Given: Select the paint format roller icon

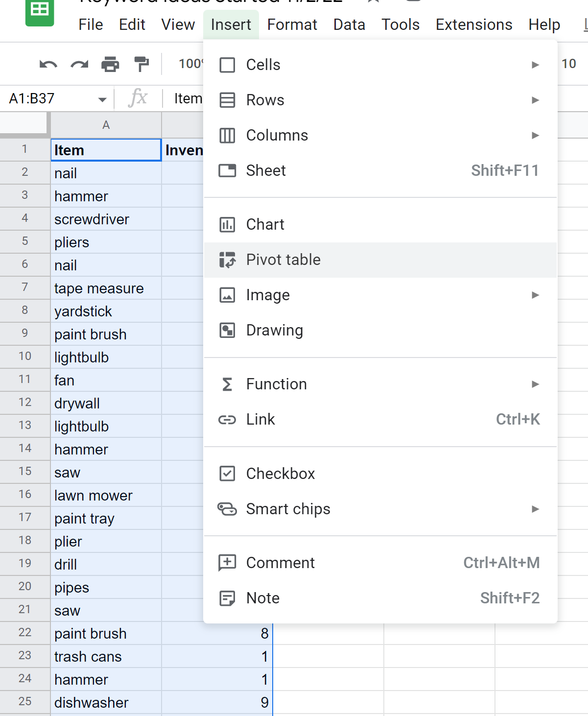Looking at the screenshot, I should [x=141, y=64].
